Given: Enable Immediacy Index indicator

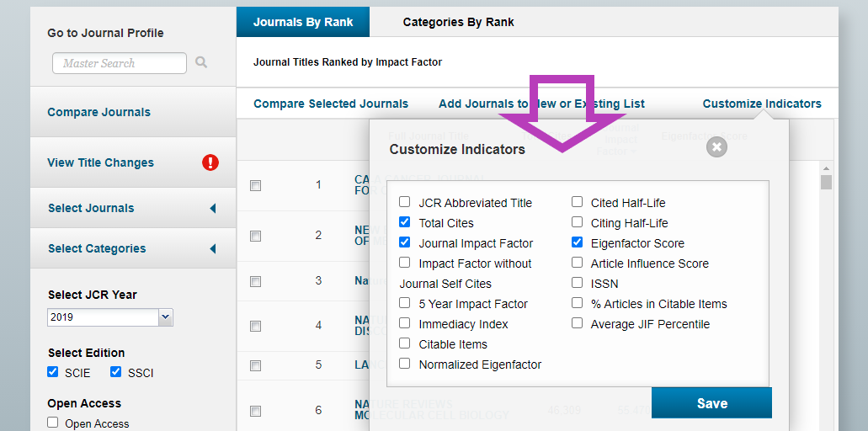Looking at the screenshot, I should tap(405, 323).
